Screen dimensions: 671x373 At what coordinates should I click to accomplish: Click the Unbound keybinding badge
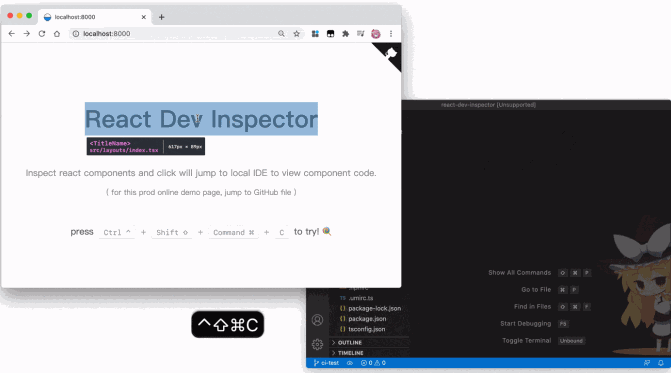[571, 341]
